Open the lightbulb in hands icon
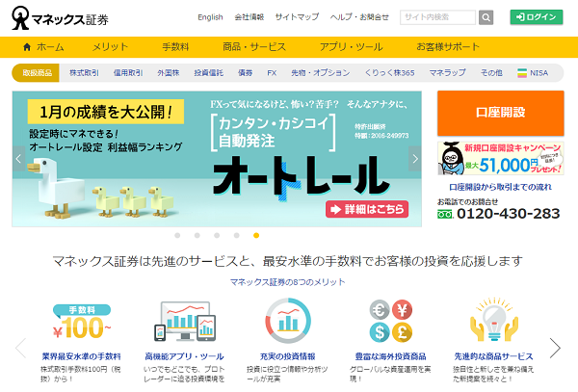Screen dimensions: 578x392 pyautogui.click(x=494, y=320)
